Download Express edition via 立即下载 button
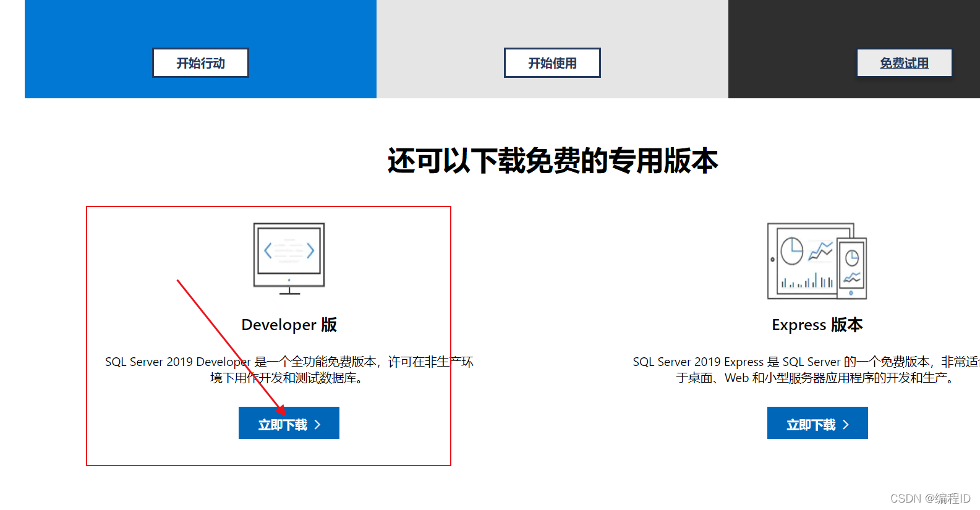The image size is (980, 510). (x=817, y=423)
